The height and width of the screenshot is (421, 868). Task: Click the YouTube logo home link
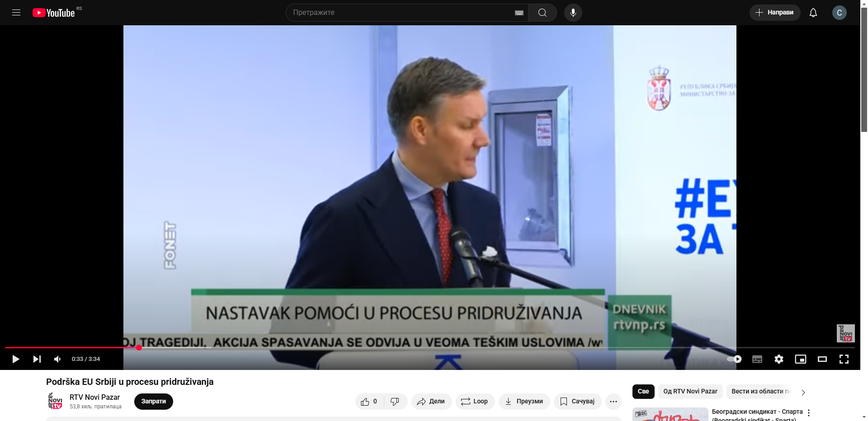(x=54, y=13)
